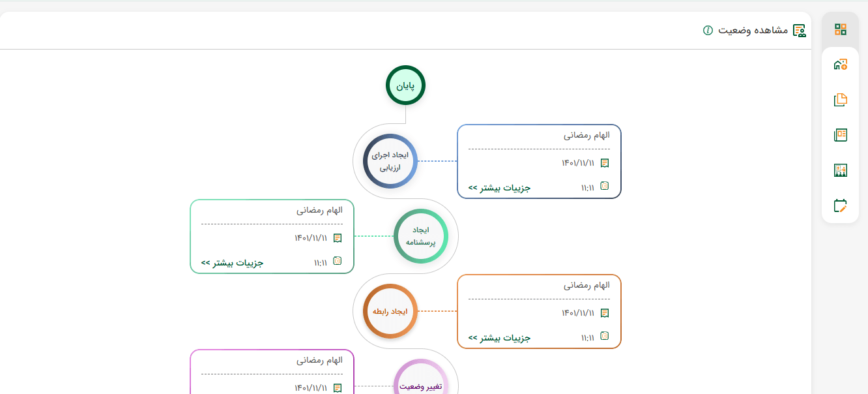The width and height of the screenshot is (868, 394).
Task: Select the ایجاد اجرای ارزیابی step circle
Action: 390,160
